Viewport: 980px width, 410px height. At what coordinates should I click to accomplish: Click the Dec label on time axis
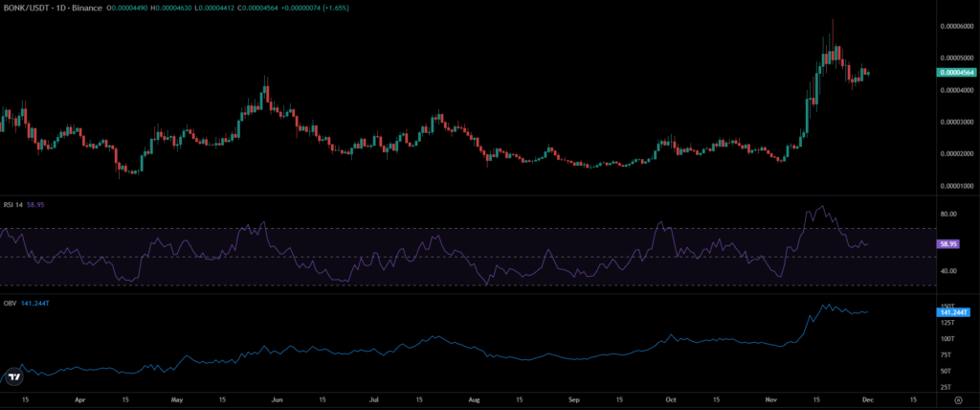(x=869, y=399)
